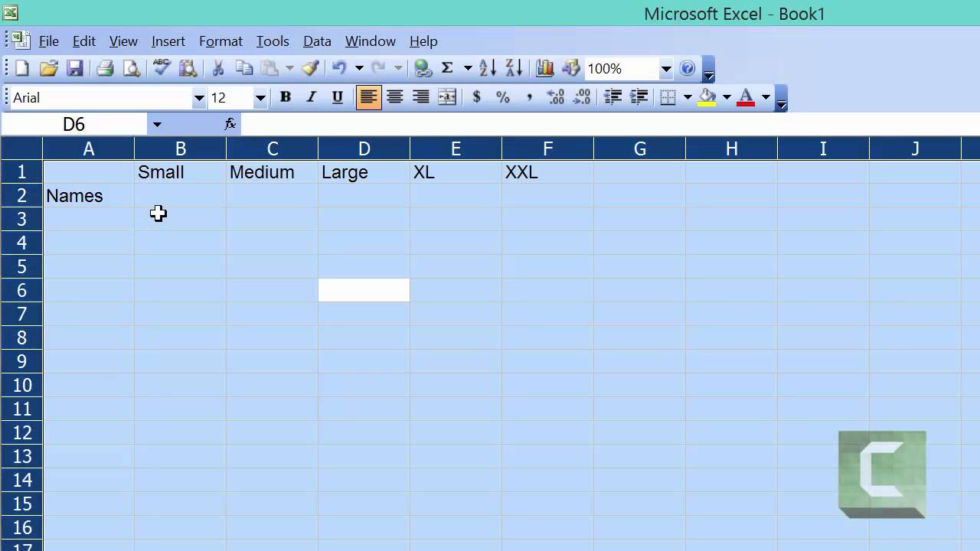This screenshot has height=551, width=980.
Task: Sort descending with the Z-A icon
Action: coord(514,69)
